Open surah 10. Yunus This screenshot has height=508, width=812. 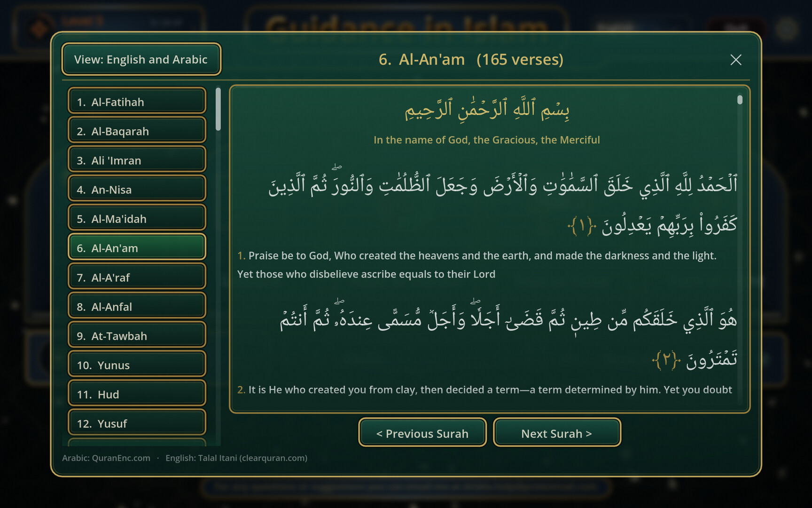[137, 365]
